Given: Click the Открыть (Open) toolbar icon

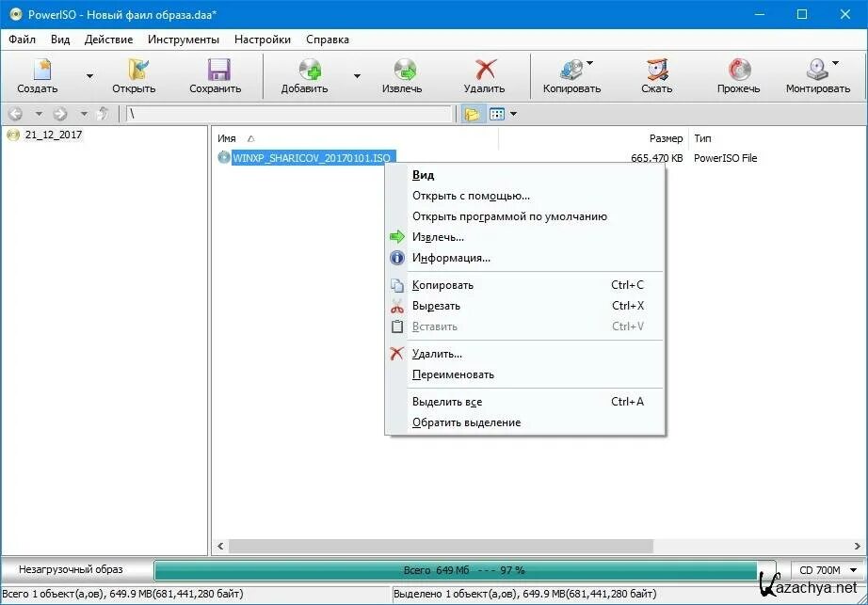Looking at the screenshot, I should 137,71.
